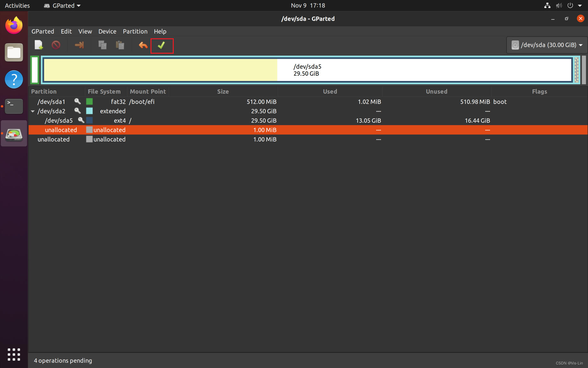
Task: Click the 512.00 MiB size value
Action: [262, 102]
